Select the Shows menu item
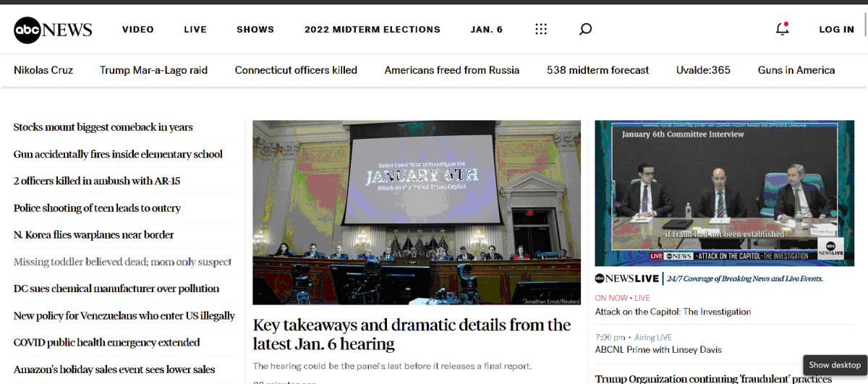Image resolution: width=868 pixels, height=384 pixels. point(255,30)
